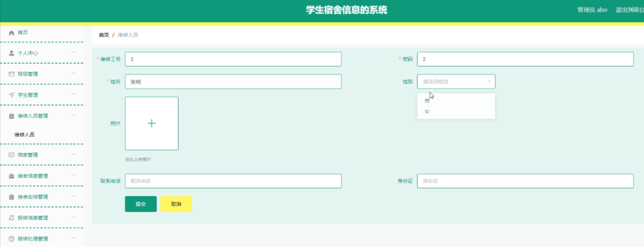Click 首页 in the breadcrumb
Screen dimensions: 644x247
[x=104, y=35]
